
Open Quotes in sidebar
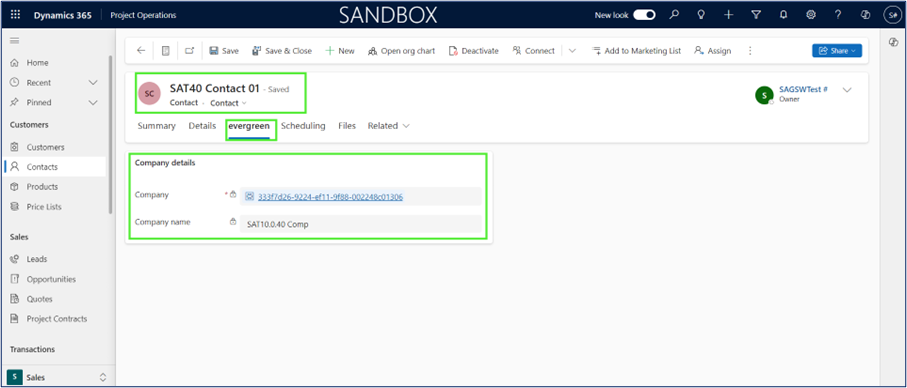pos(39,299)
